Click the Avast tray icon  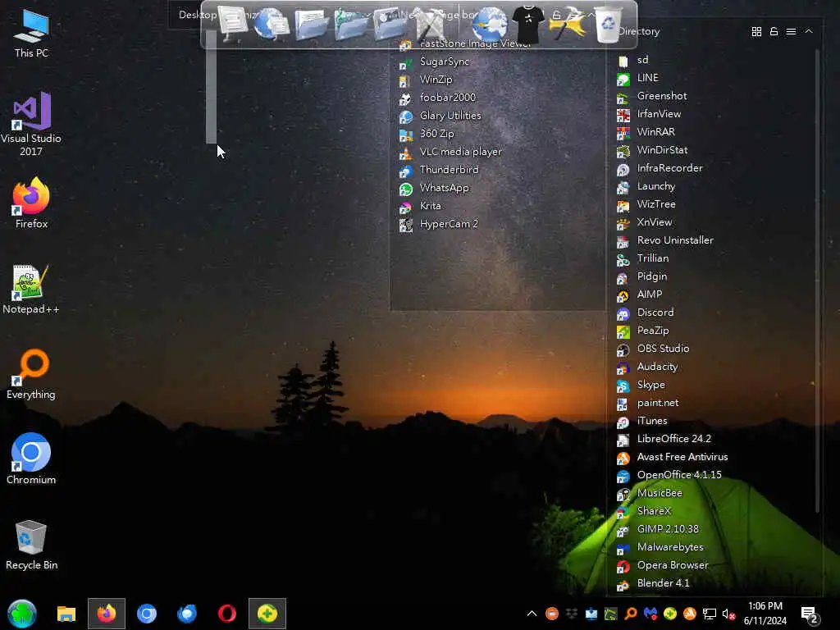(690, 614)
